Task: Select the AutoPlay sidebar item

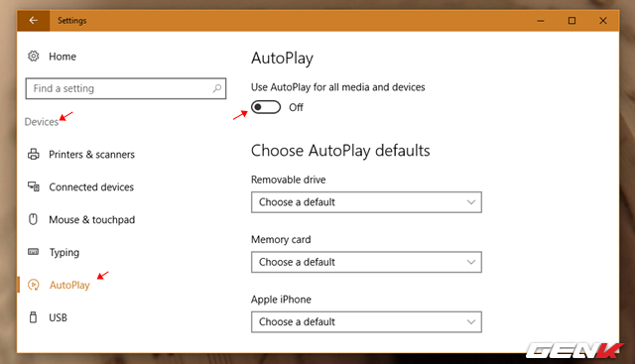Action: [x=69, y=285]
